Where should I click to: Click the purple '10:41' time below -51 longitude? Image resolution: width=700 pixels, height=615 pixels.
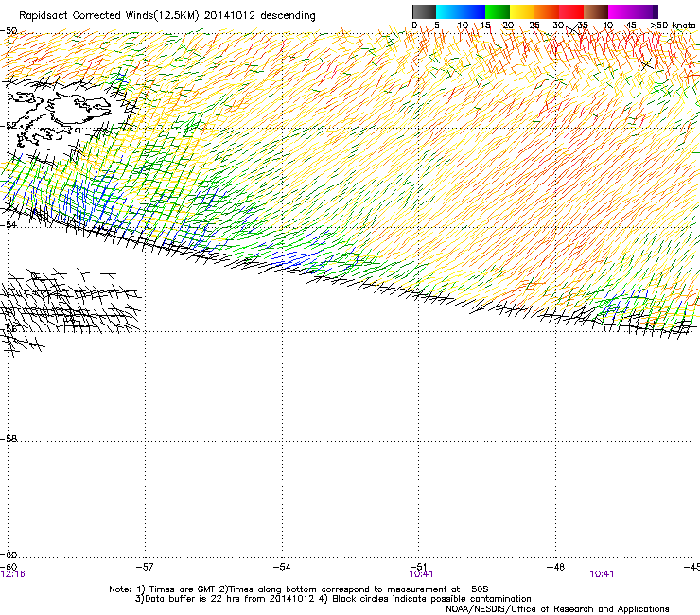coord(422,574)
